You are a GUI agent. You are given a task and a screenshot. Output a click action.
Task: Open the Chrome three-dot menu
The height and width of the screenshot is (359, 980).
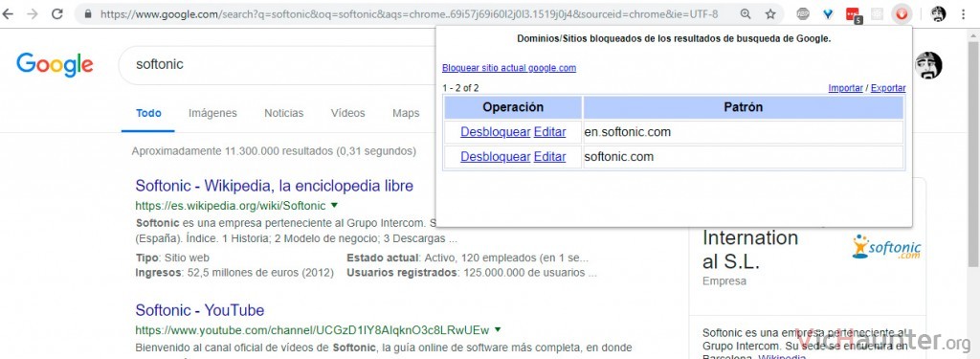(963, 13)
